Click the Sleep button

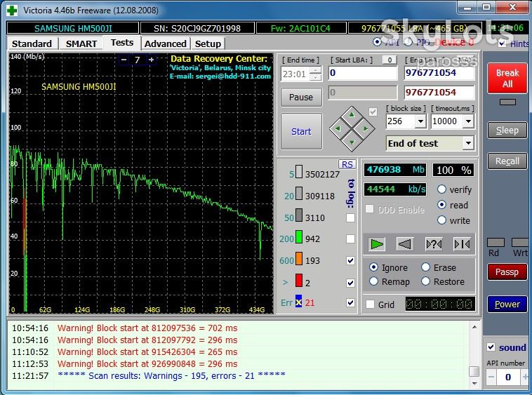coord(507,130)
